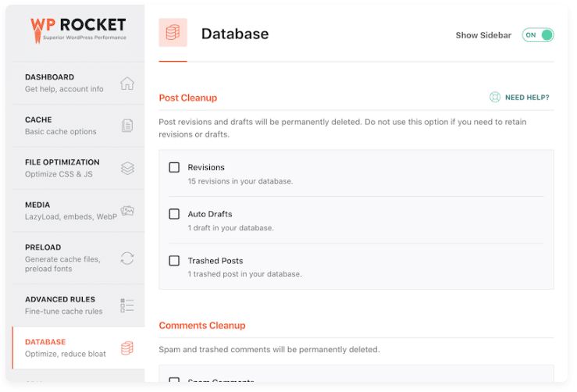577x392 pixels.
Task: Click 'Optimize, reduce bloat' subtitle
Action: (x=66, y=354)
